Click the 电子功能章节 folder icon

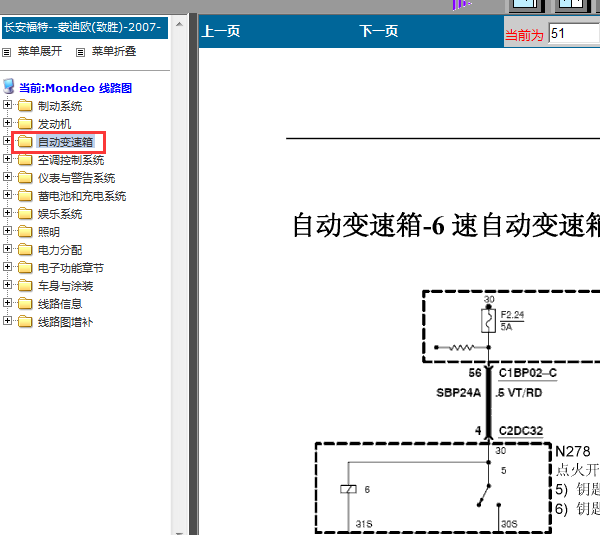[x=25, y=267]
